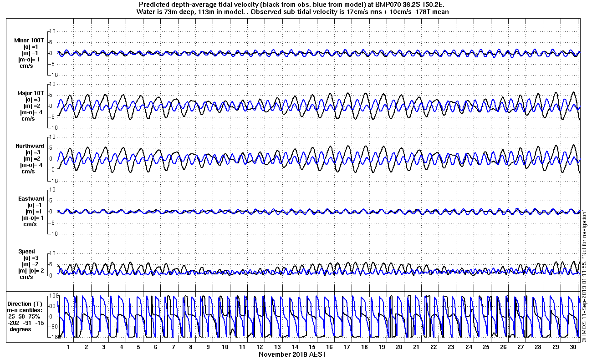Click "|o| =3" in the Major 10T panel
Image resolution: width=592 pixels, height=364 pixels.
point(33,100)
